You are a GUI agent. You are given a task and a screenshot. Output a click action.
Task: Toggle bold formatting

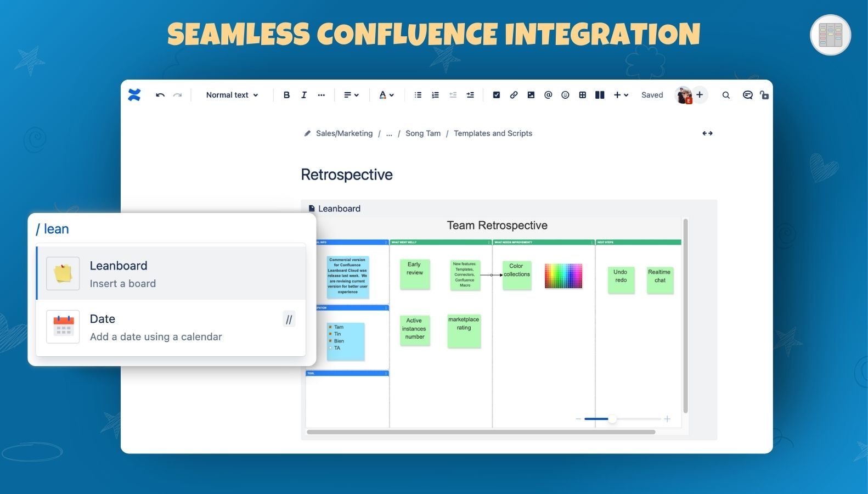286,95
